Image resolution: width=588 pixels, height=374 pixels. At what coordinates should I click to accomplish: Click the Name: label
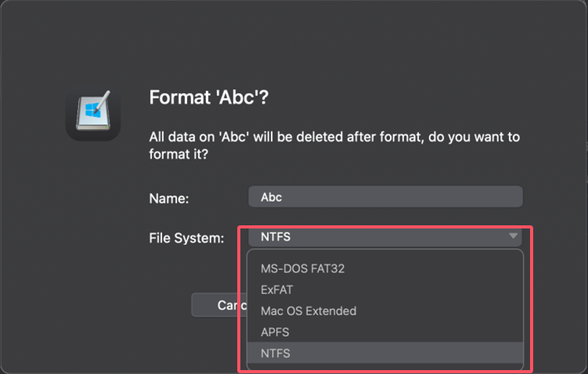click(169, 198)
